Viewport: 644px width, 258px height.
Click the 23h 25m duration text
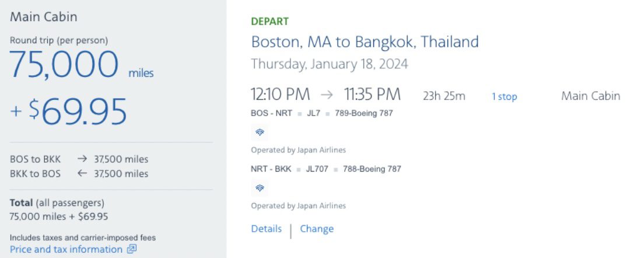[x=444, y=96]
